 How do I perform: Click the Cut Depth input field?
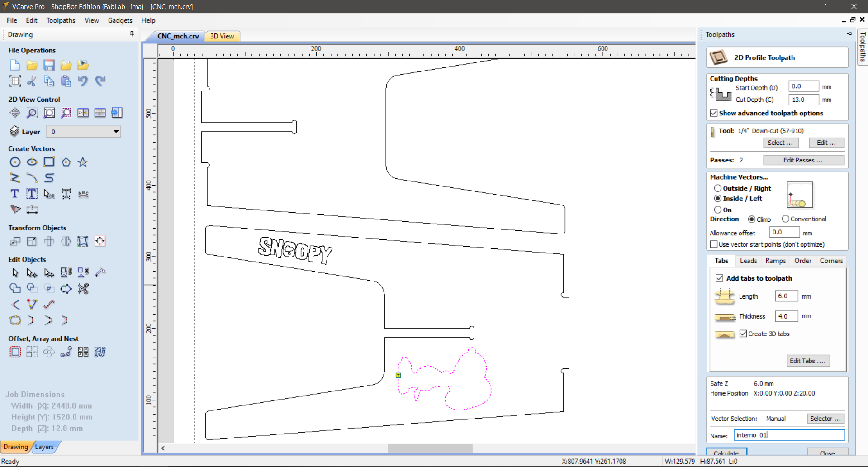[x=804, y=100]
